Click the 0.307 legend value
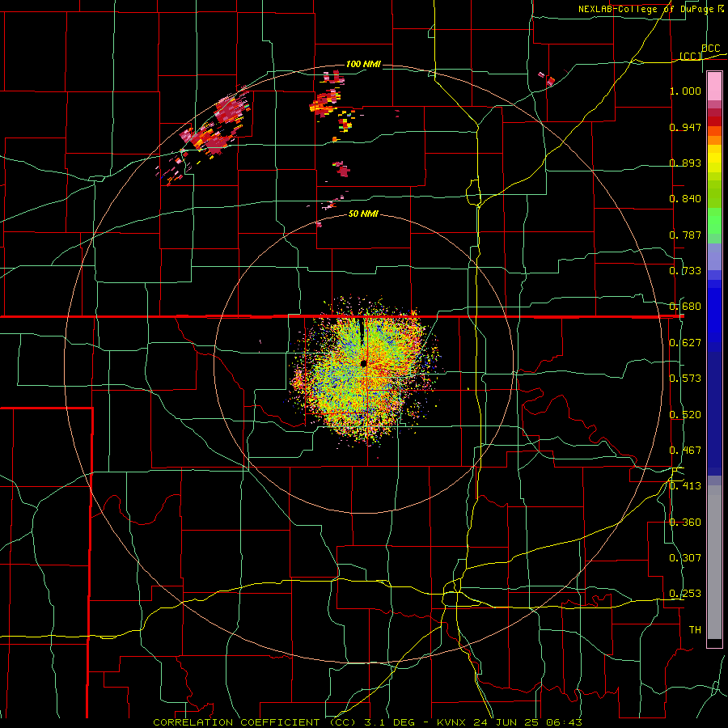 pyautogui.click(x=685, y=558)
